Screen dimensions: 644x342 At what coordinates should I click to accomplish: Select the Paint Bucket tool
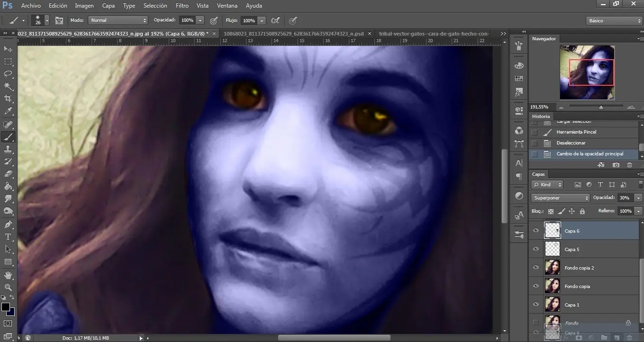(8, 186)
